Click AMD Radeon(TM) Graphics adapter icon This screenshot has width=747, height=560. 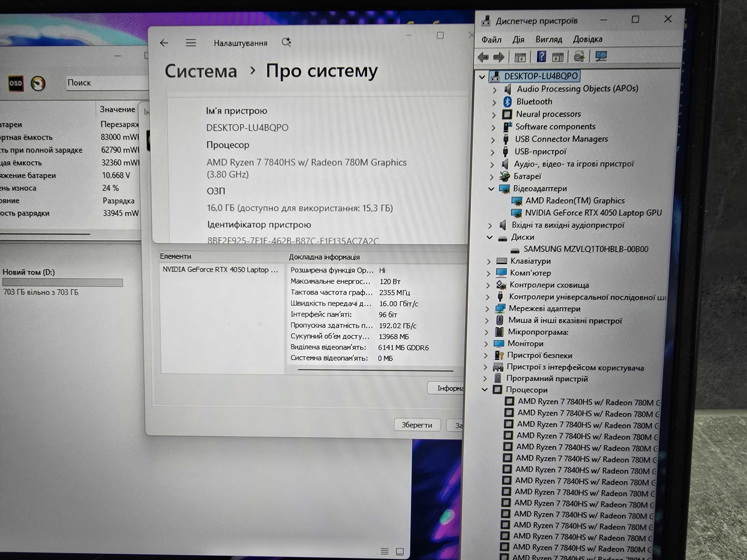click(x=516, y=201)
